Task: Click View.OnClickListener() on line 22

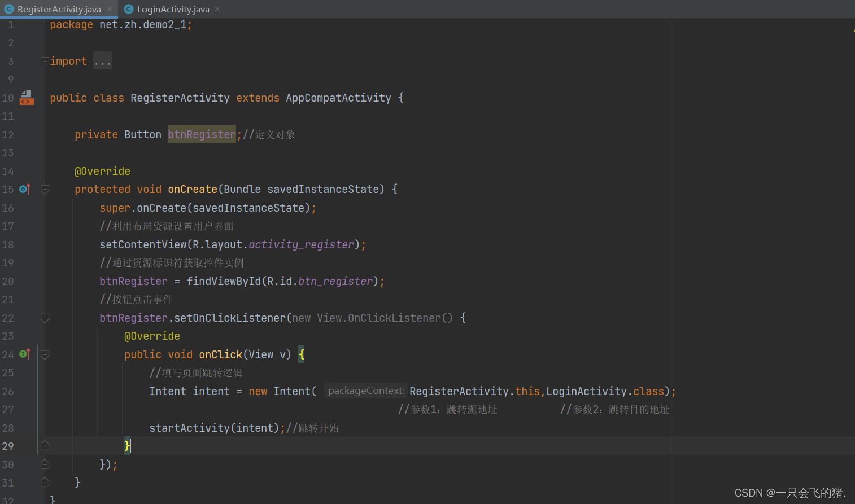Action: tap(385, 318)
